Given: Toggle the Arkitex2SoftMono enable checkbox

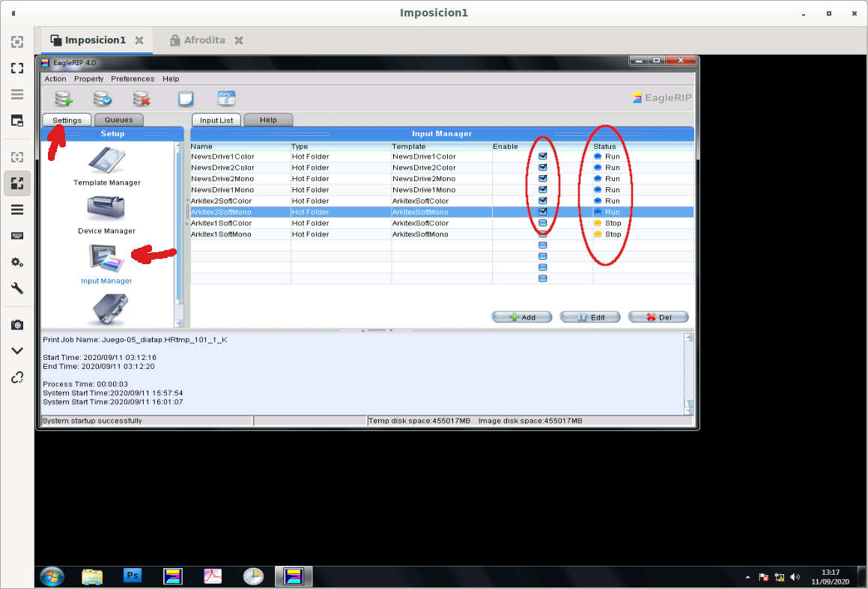Looking at the screenshot, I should click(x=543, y=212).
